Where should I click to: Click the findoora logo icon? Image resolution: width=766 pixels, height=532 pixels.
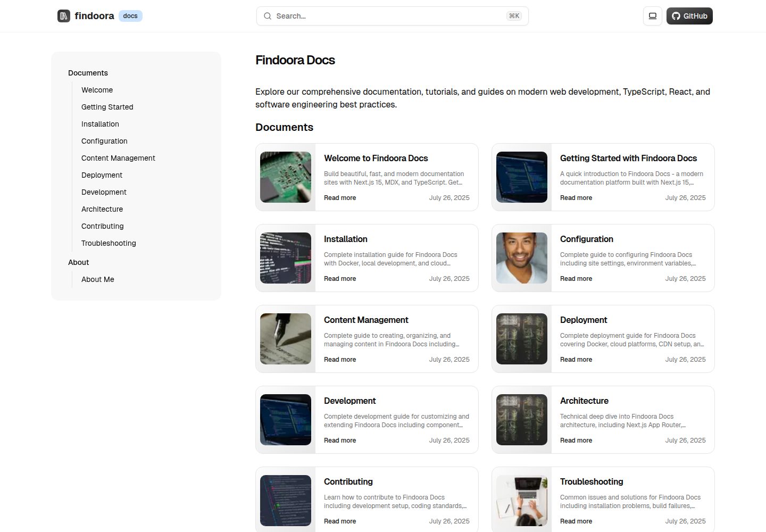64,16
